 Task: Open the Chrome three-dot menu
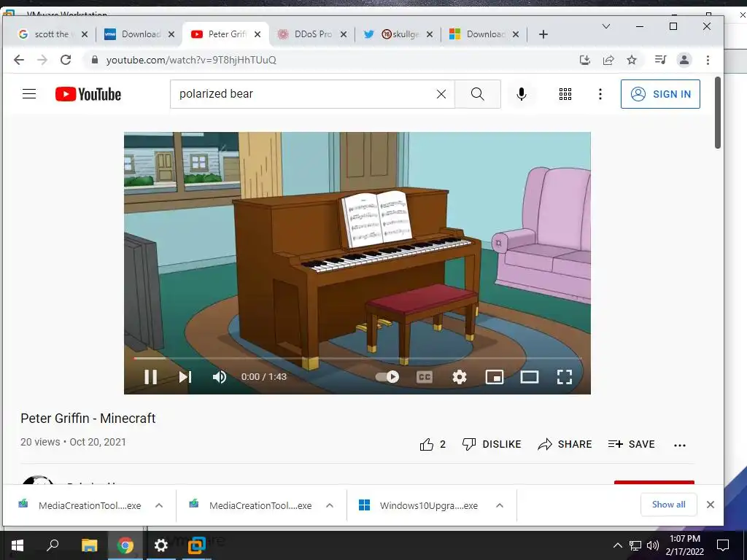click(708, 60)
